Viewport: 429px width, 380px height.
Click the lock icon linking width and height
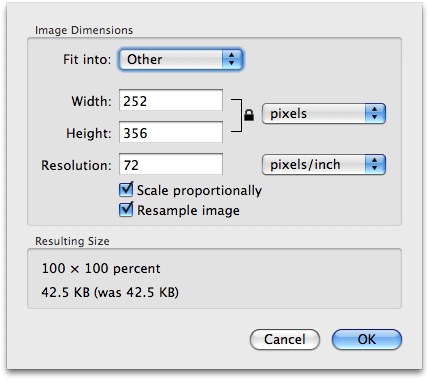coord(249,115)
